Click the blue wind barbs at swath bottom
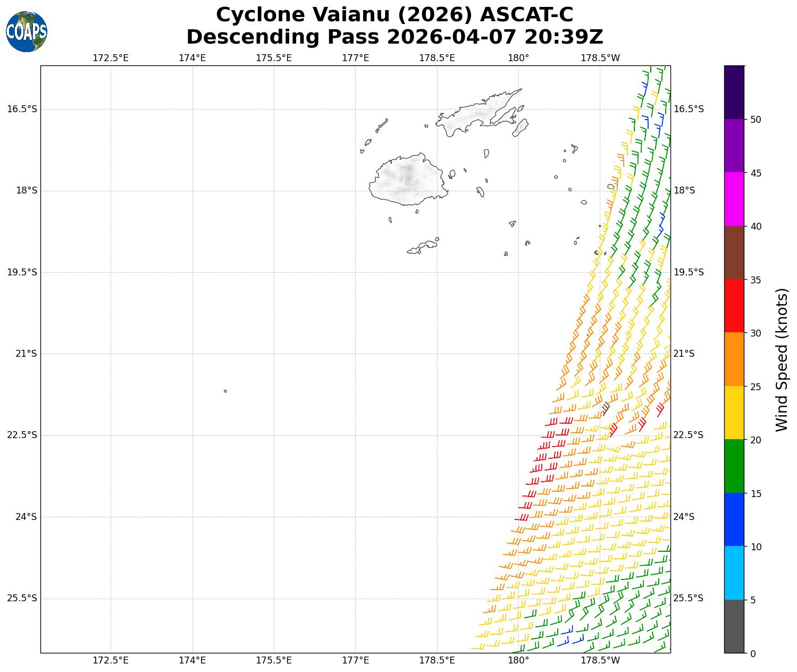Viewport: 797px width, 672px height. point(572,639)
